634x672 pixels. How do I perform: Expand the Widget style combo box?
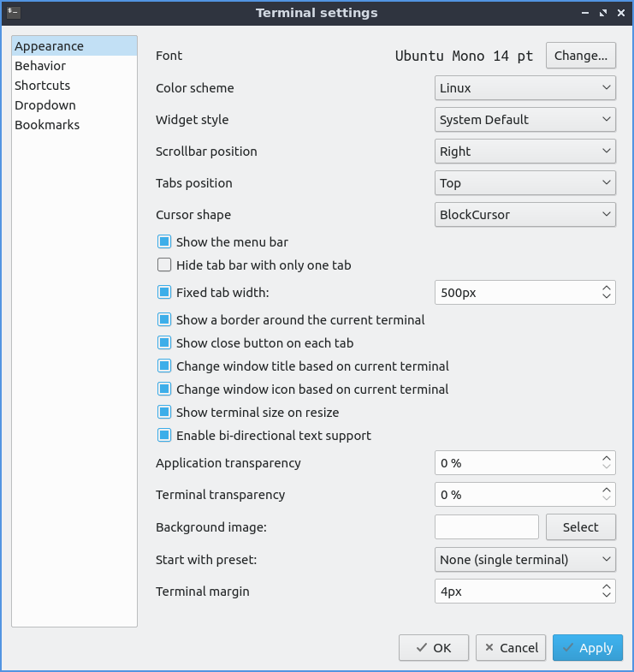[x=525, y=119]
